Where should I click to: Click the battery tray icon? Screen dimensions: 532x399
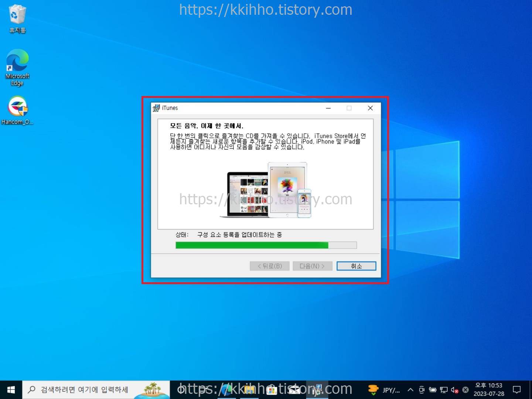point(433,390)
